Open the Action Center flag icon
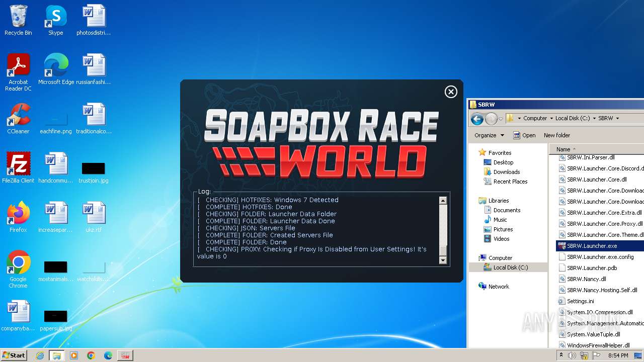This screenshot has width=644, height=362. tap(595, 355)
